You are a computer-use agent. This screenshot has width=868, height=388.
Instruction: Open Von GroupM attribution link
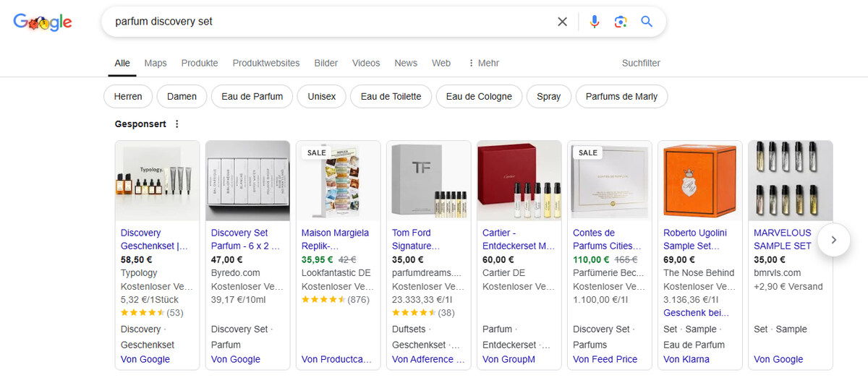coord(509,359)
